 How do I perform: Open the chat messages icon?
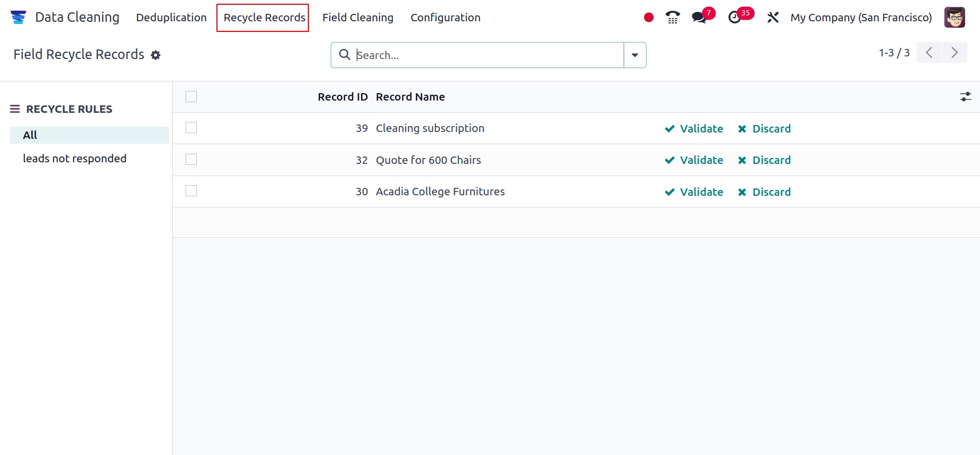[x=699, y=18]
